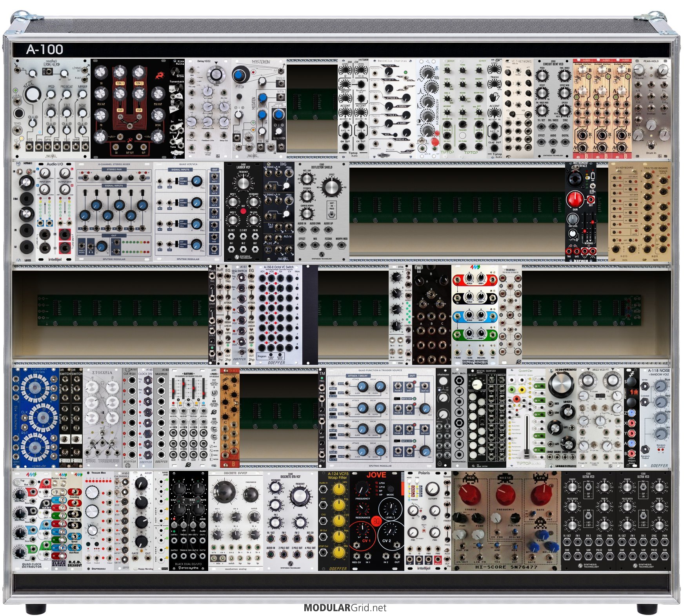
Task: Flip the Gate/Trig switch on R.C.D. Breakout
Action: (x=75, y=504)
